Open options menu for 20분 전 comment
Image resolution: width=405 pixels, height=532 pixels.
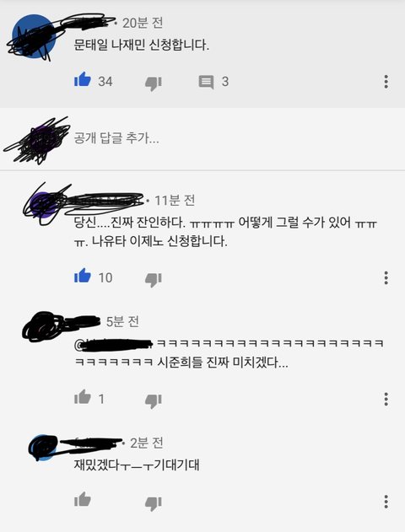pyautogui.click(x=386, y=82)
